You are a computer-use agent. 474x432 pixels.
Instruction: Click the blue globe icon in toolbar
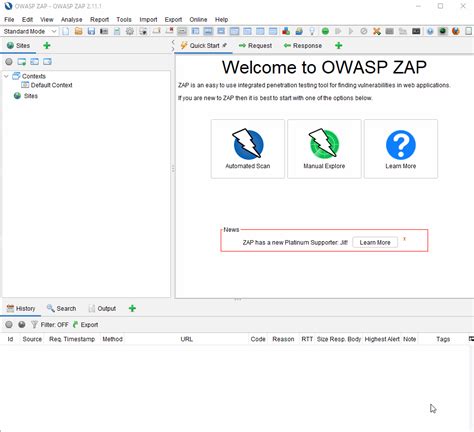[x=430, y=31]
